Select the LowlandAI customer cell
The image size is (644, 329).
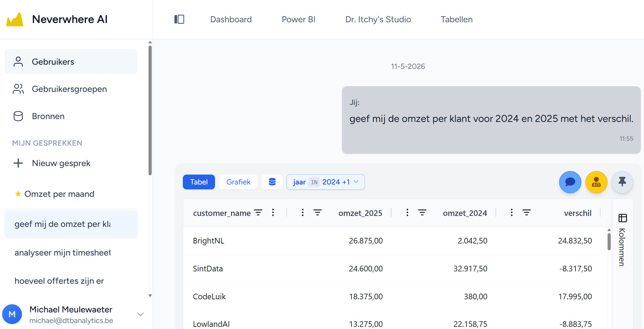click(x=211, y=324)
